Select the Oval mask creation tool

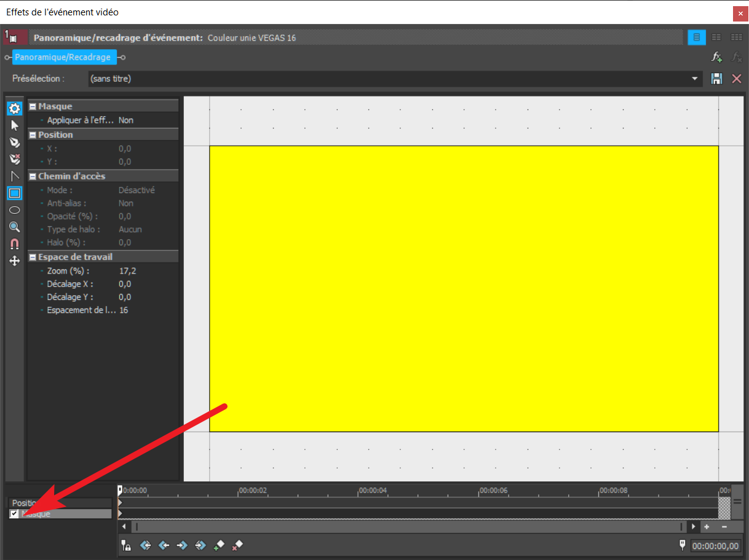pos(15,210)
